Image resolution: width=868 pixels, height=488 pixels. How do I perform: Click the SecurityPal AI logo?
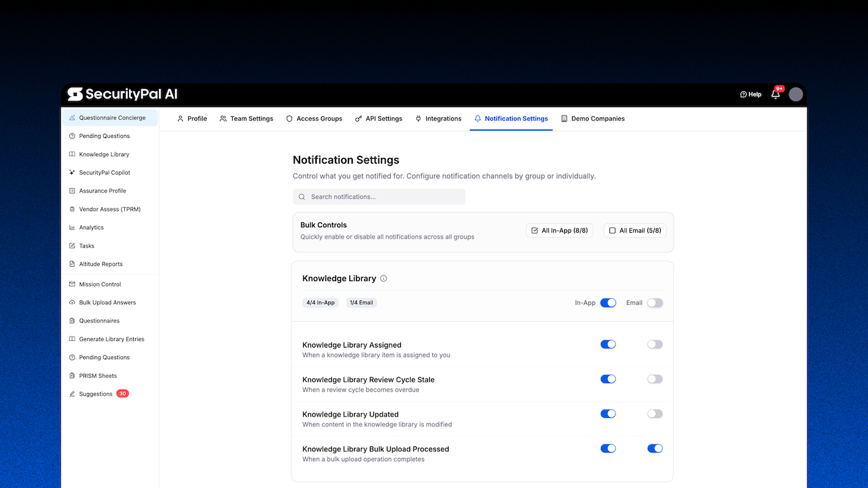(x=122, y=94)
